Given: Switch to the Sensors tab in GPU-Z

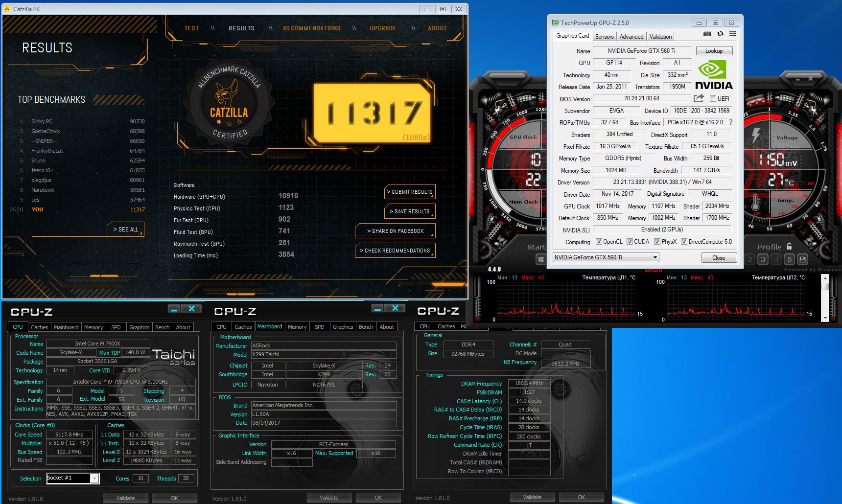Looking at the screenshot, I should [604, 37].
